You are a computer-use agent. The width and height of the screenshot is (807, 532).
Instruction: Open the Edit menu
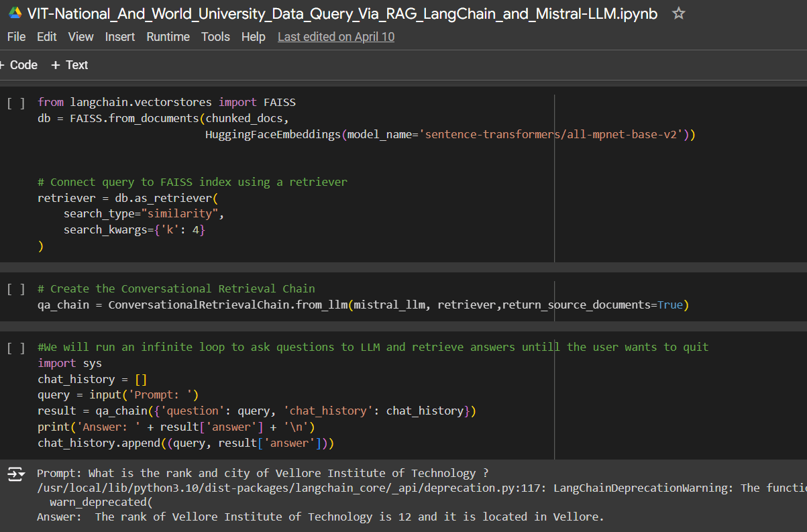click(x=46, y=37)
